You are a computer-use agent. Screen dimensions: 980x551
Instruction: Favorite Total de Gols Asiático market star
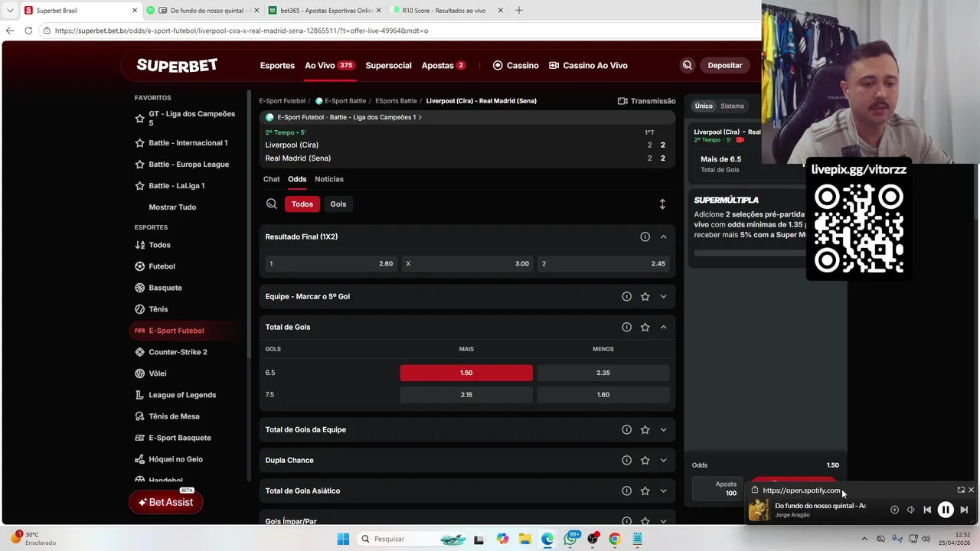[x=645, y=491]
